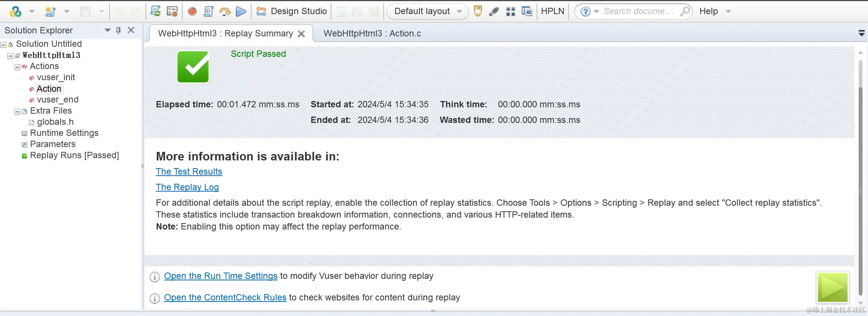Open Solution Explorer options dropdown arrow
Screen dimensions: 868x316
(108, 30)
